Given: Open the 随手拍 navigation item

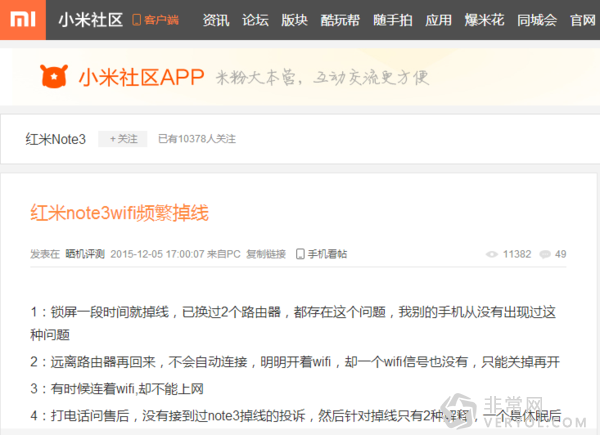Looking at the screenshot, I should [392, 20].
